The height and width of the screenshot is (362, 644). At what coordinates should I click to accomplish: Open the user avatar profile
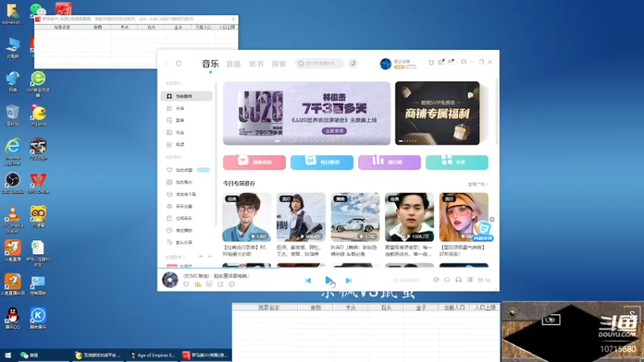(386, 64)
